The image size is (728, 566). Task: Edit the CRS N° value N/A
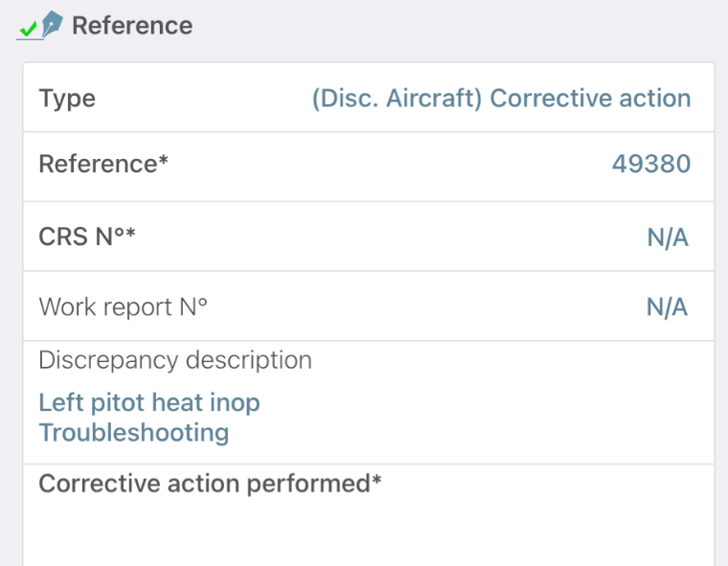(668, 238)
